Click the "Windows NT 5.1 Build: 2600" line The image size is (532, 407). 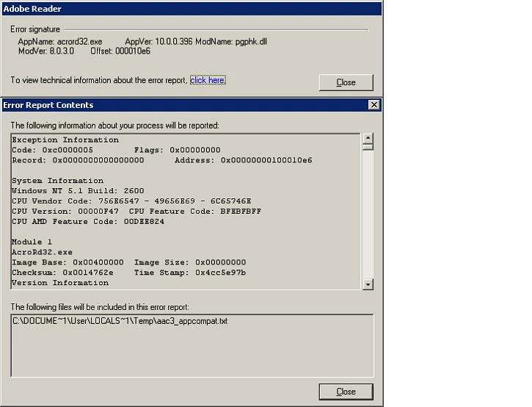tap(78, 190)
